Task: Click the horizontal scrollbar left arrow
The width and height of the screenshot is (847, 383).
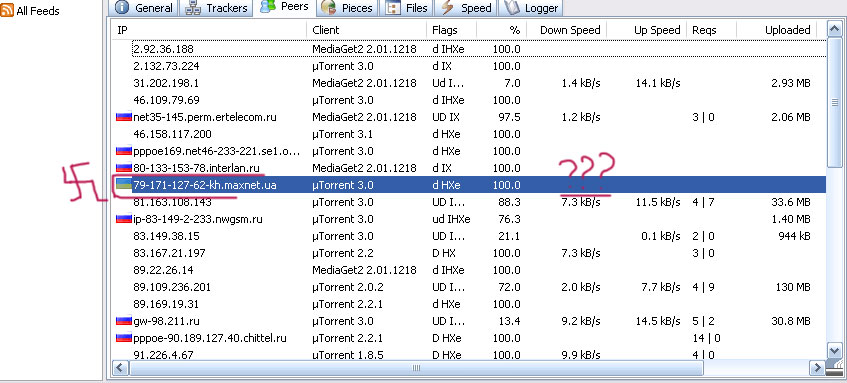Action: click(x=120, y=368)
